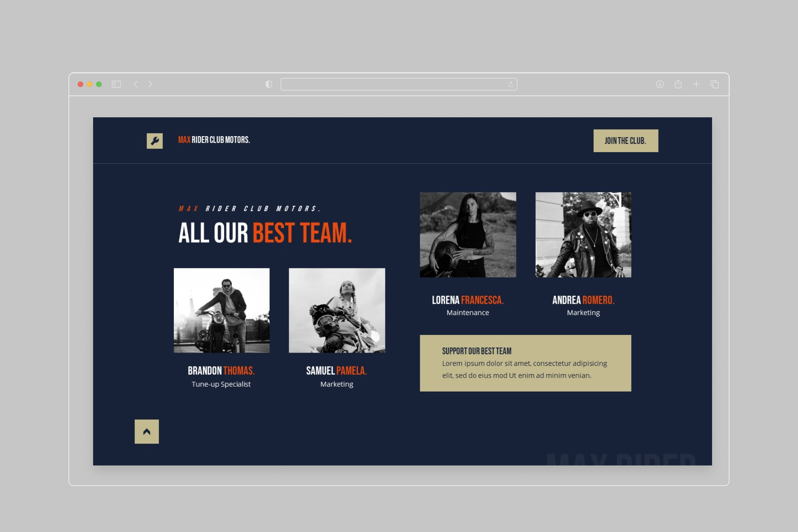Select the MAX RIDER CLUB MOTORS header text
Screen dimensions: 798x532
[214, 140]
